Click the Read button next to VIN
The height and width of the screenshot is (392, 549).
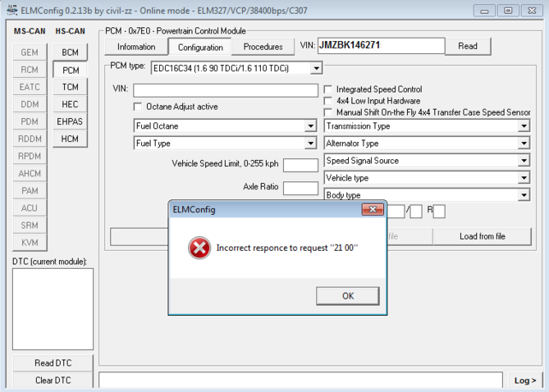[x=468, y=46]
